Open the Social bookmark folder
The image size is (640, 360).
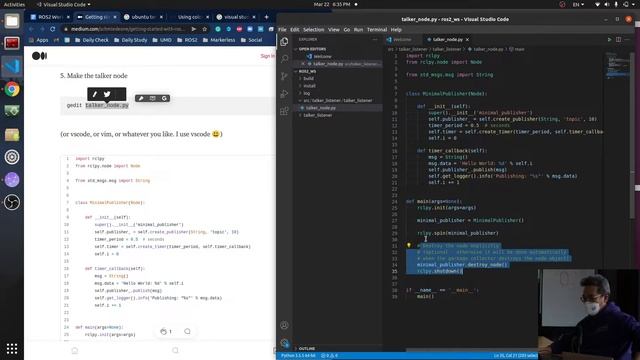tap(251, 40)
